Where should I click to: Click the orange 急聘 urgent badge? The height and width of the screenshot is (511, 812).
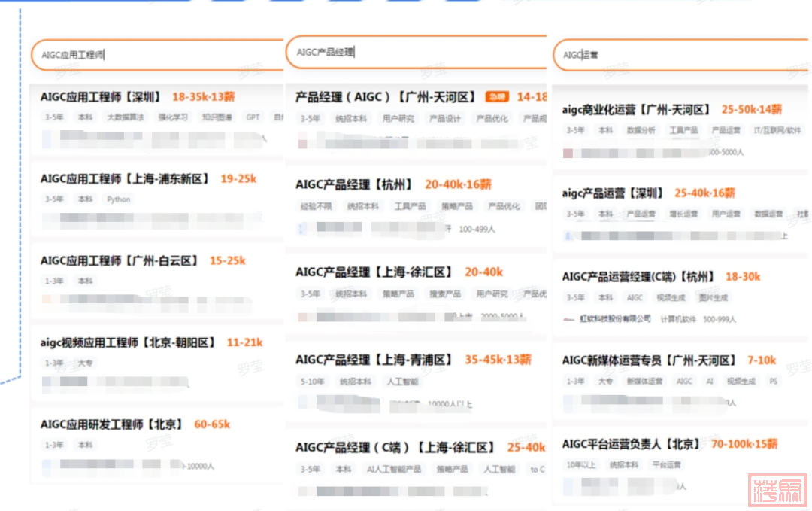(x=496, y=97)
